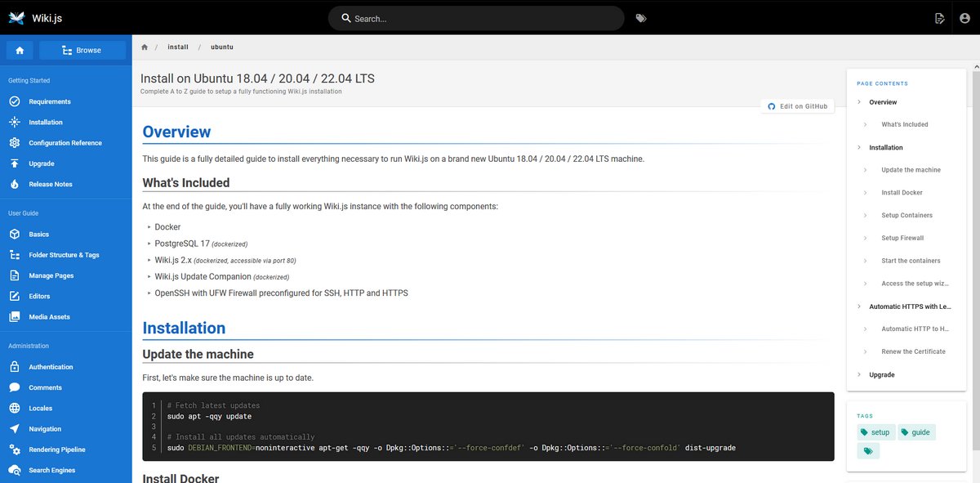This screenshot has height=483, width=980.
Task: Click the Overview heading
Action: (x=176, y=132)
